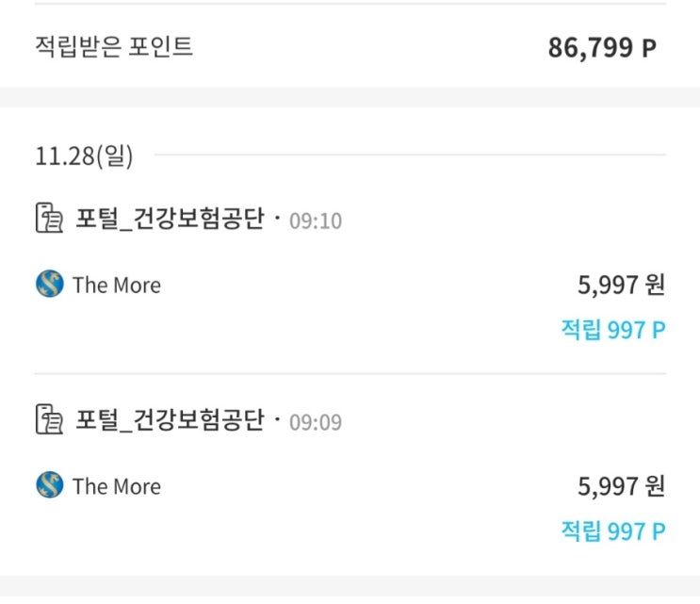Tap the 적립받은 포인트 label
Image resolution: width=700 pixels, height=604 pixels.
pos(113,46)
